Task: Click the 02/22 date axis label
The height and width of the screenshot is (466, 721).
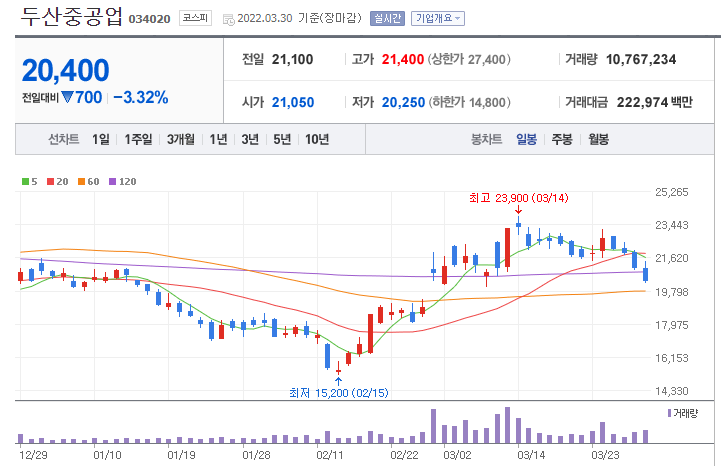Action: pos(404,455)
